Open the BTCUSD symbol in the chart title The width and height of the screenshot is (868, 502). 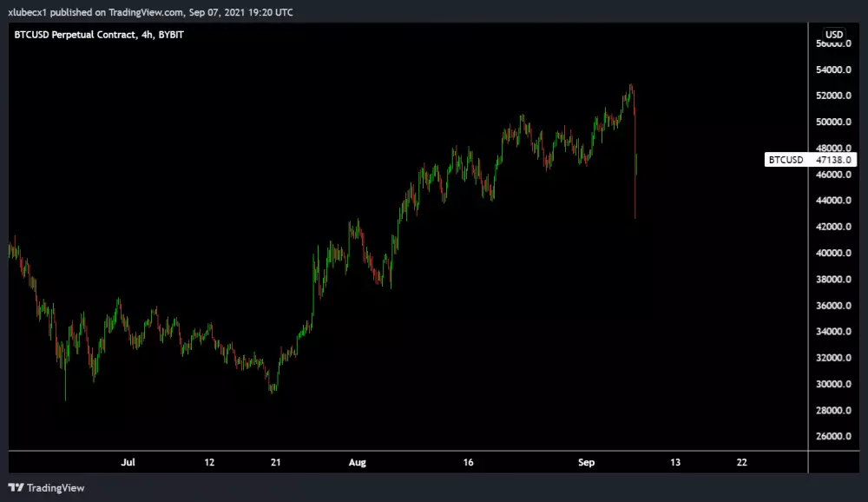(32, 36)
